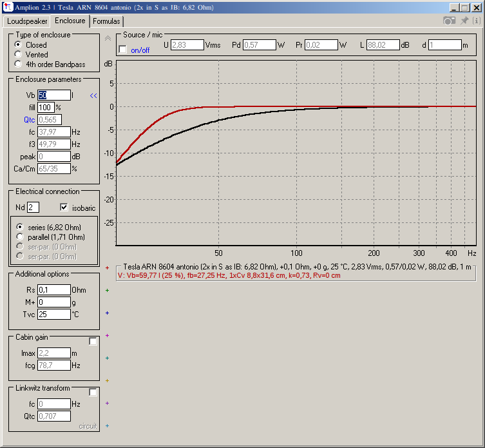The height and width of the screenshot is (448, 485).
Task: Click the magenta plus beside Cabin gain
Action: 108,335
